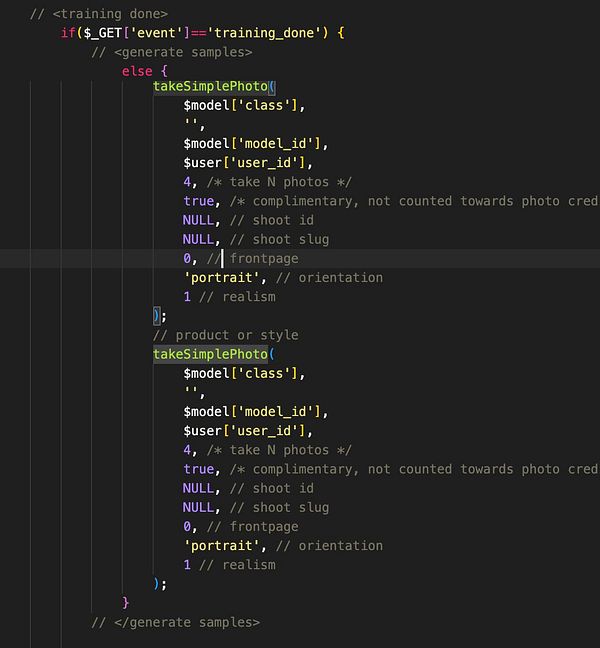Click the "// <training done>" comment
Screen dimensions: 600x648
99,14
